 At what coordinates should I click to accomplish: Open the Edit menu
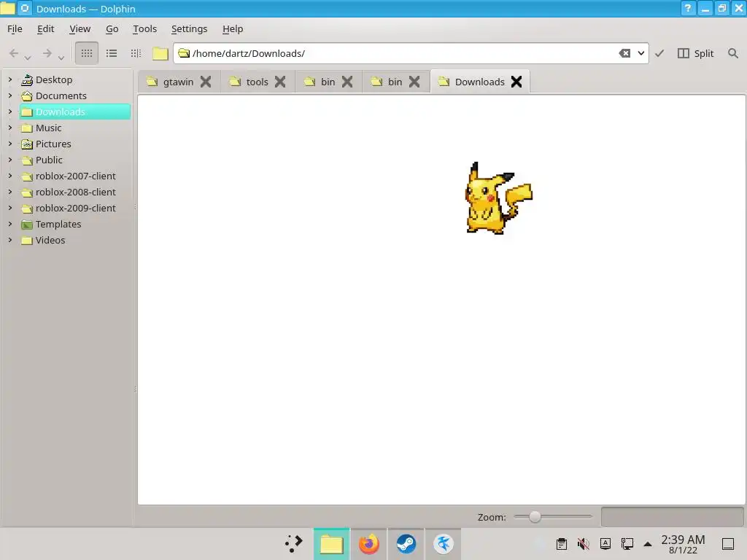click(46, 29)
